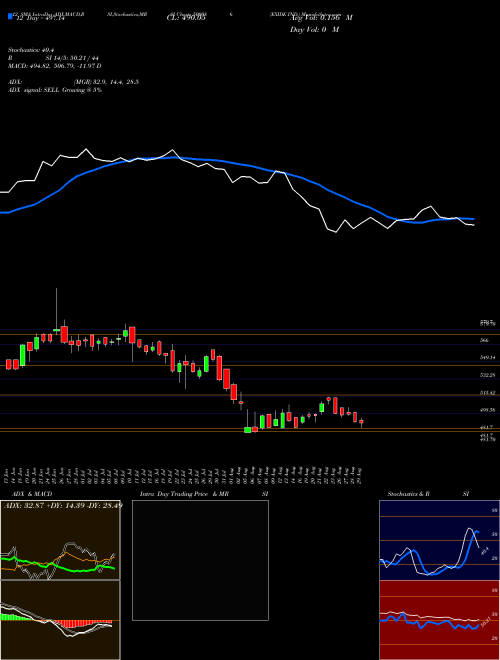Screen dimensions: 500x660
Task: Click the white price line low point
Action: point(335,232)
